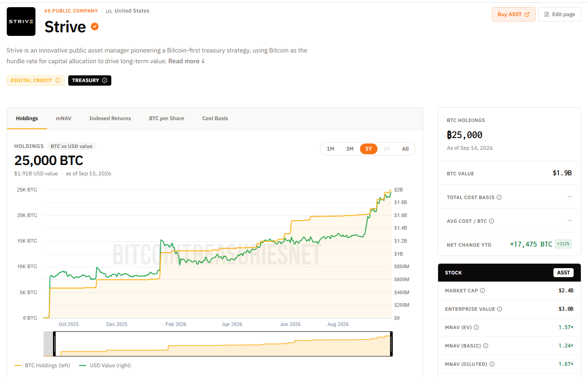Click the +17,475 BTC net change value
The width and height of the screenshot is (588, 378).
coord(531,244)
